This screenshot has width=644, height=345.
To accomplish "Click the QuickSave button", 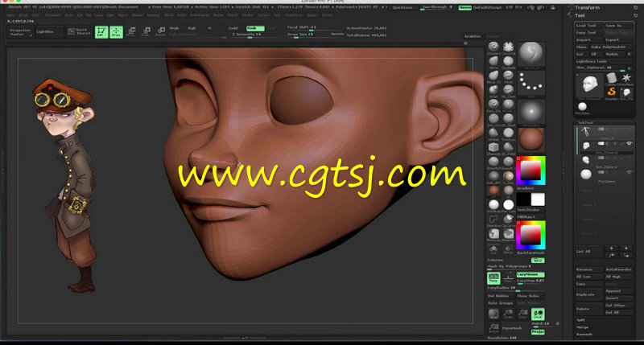I will [x=402, y=7].
